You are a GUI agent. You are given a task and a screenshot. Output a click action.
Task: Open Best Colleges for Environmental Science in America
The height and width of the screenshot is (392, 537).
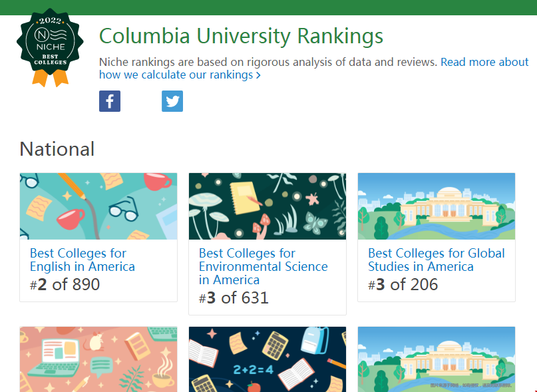pyautogui.click(x=264, y=266)
